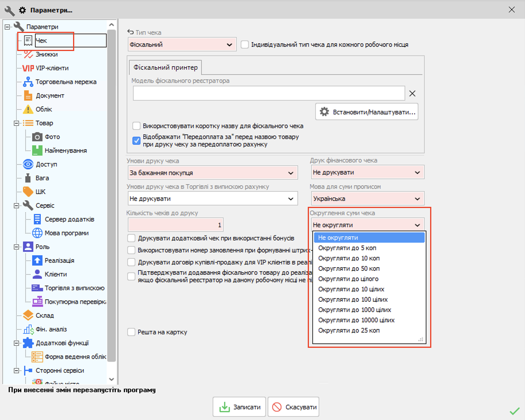Open the Знижки discount icon item
This screenshot has width=525, height=420.
click(28, 54)
